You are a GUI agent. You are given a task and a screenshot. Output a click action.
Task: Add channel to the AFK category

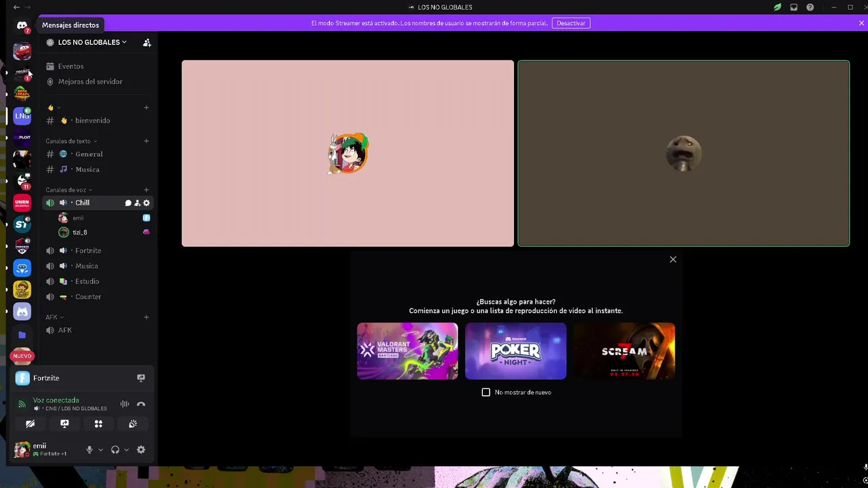pos(146,317)
